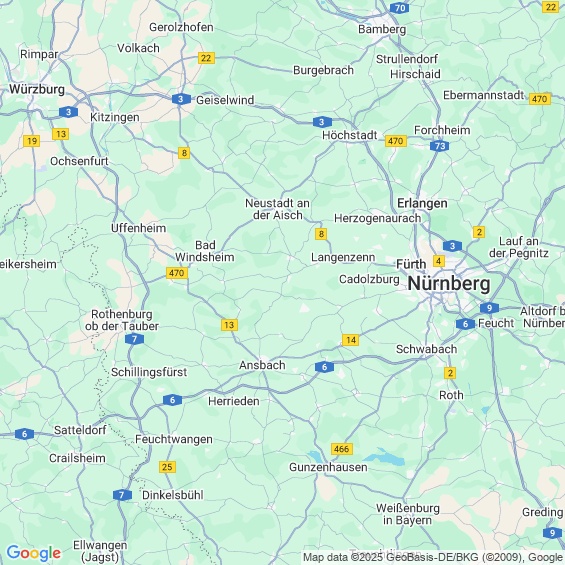Click the Map data copyright attribution

(x=433, y=557)
